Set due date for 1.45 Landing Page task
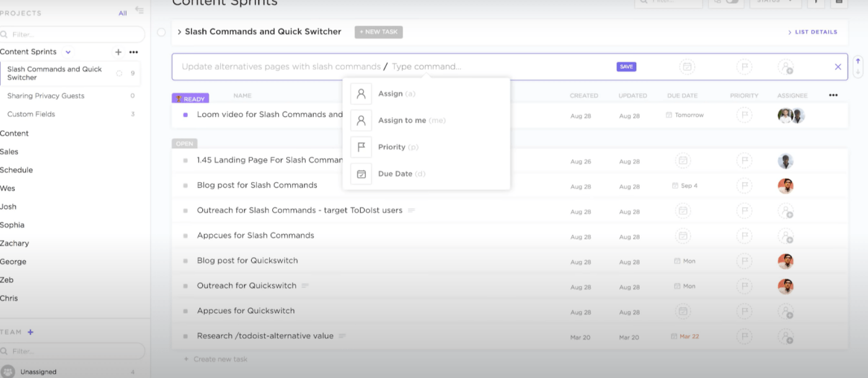Screen dimensions: 868x378 [683, 161]
